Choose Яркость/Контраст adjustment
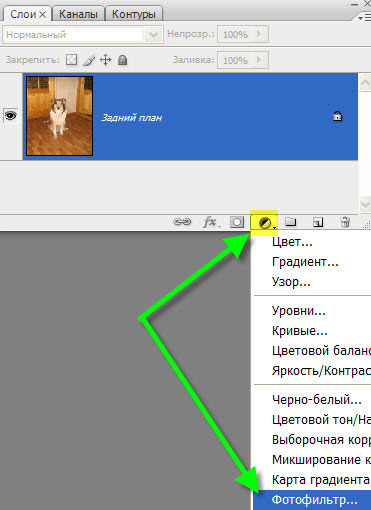This screenshot has width=371, height=510. 321,370
